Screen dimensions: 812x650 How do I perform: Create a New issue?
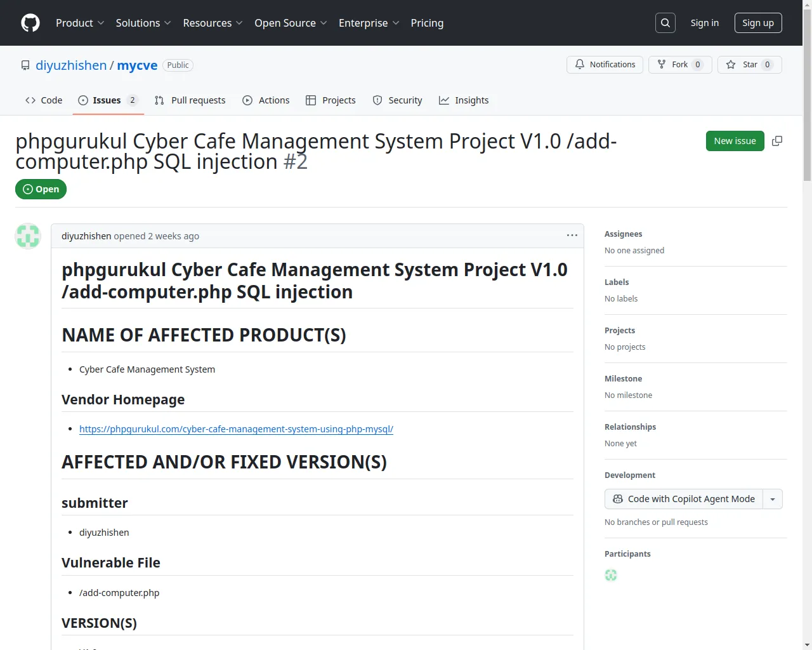[x=735, y=141]
